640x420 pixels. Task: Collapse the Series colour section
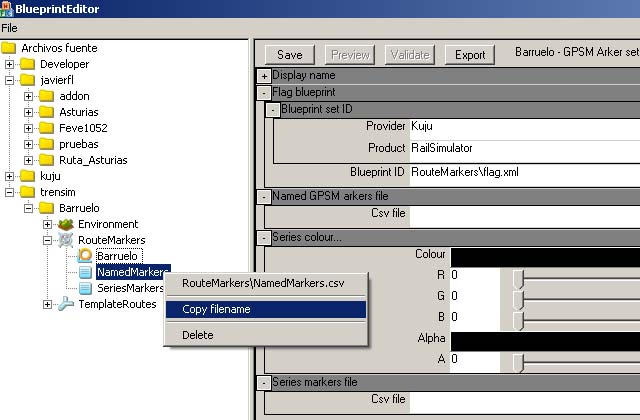[264, 238]
